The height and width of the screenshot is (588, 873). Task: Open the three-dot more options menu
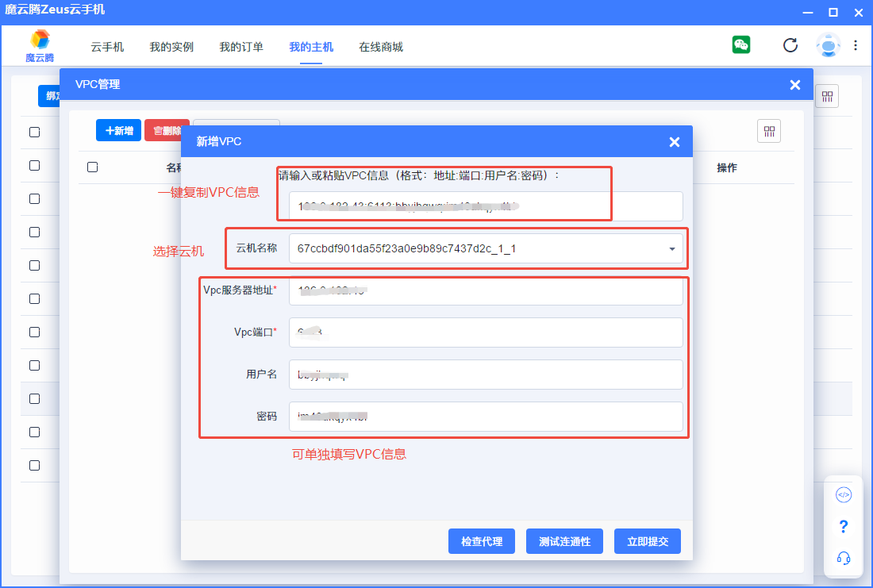(856, 45)
